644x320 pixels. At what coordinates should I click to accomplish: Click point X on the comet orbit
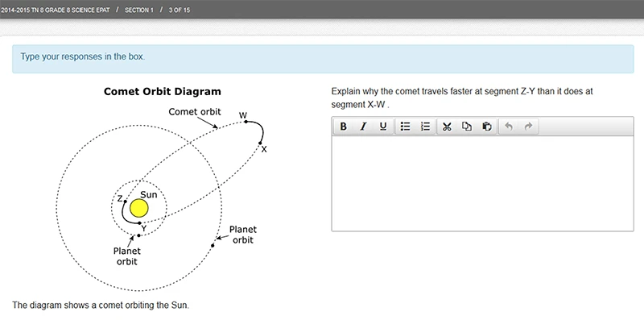coord(260,143)
